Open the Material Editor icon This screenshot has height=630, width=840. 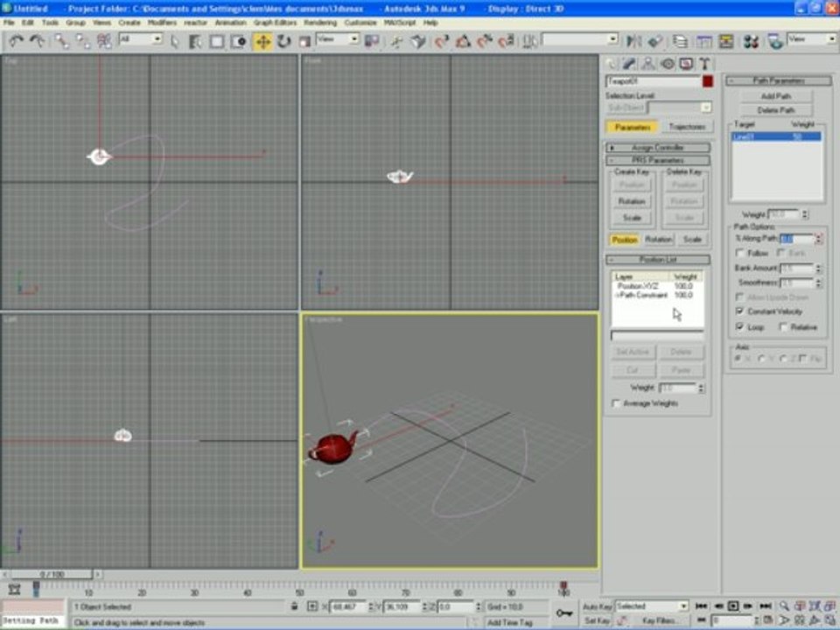pyautogui.click(x=751, y=41)
